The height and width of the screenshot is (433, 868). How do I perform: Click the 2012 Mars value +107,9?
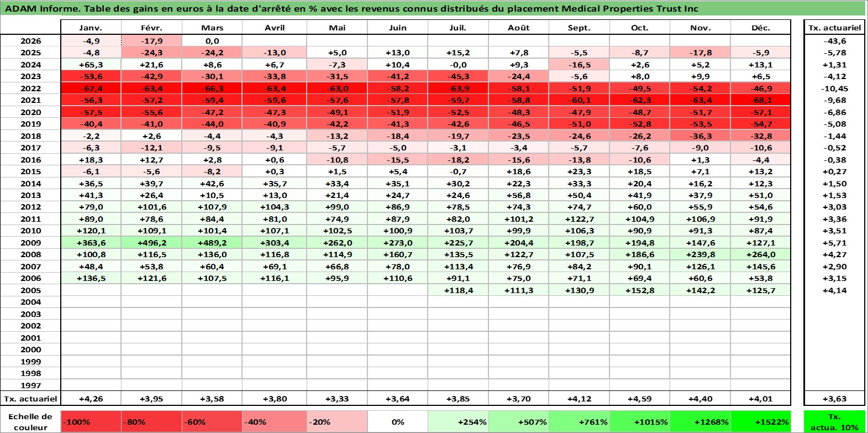(x=212, y=207)
